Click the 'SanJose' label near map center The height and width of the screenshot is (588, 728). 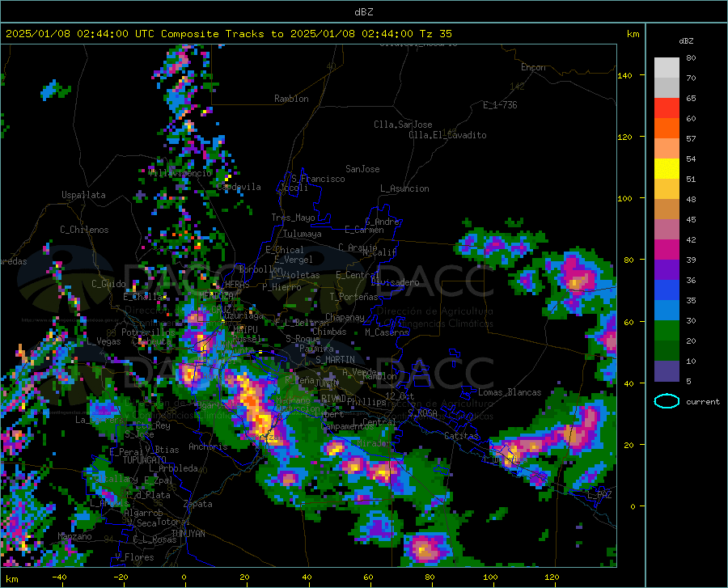click(x=362, y=169)
